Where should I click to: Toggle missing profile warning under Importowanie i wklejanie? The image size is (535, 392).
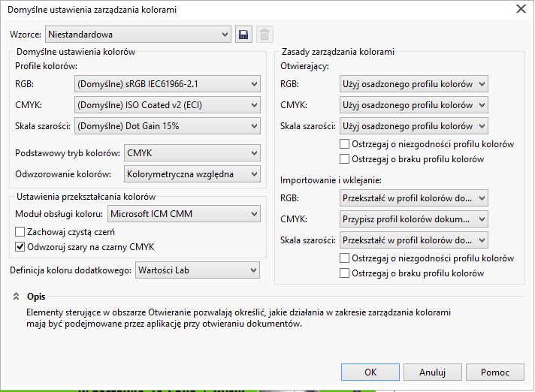[x=345, y=273]
